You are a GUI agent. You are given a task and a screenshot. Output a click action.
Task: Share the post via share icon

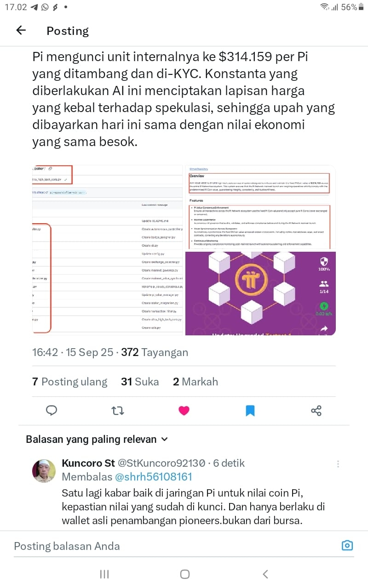316,410
